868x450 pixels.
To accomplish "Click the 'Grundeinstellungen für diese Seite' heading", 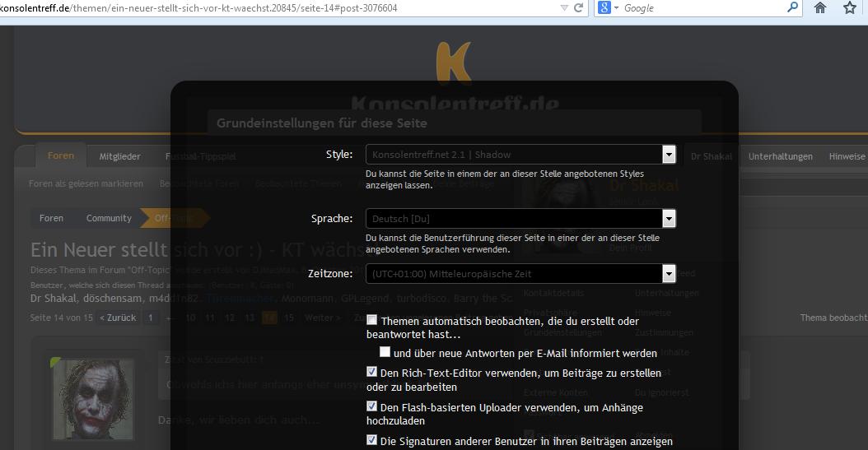I will (322, 123).
